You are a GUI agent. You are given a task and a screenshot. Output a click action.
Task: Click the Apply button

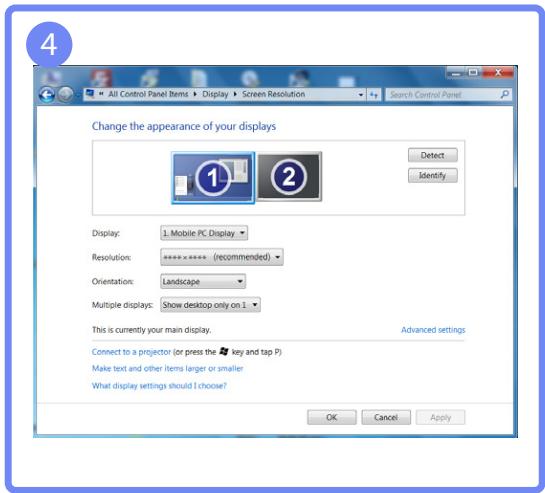(x=440, y=418)
